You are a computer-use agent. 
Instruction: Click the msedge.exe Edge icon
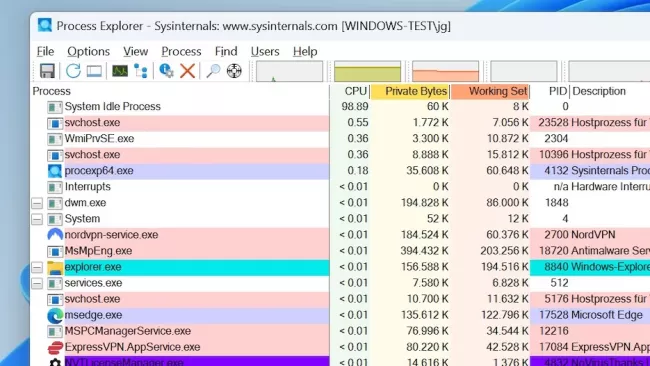pos(55,315)
